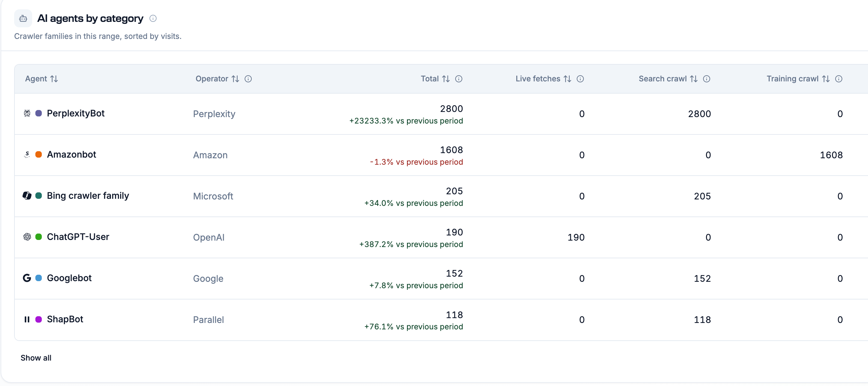Sort table by Agent column arrows
Viewport: 868px width, 386px height.
(x=54, y=78)
